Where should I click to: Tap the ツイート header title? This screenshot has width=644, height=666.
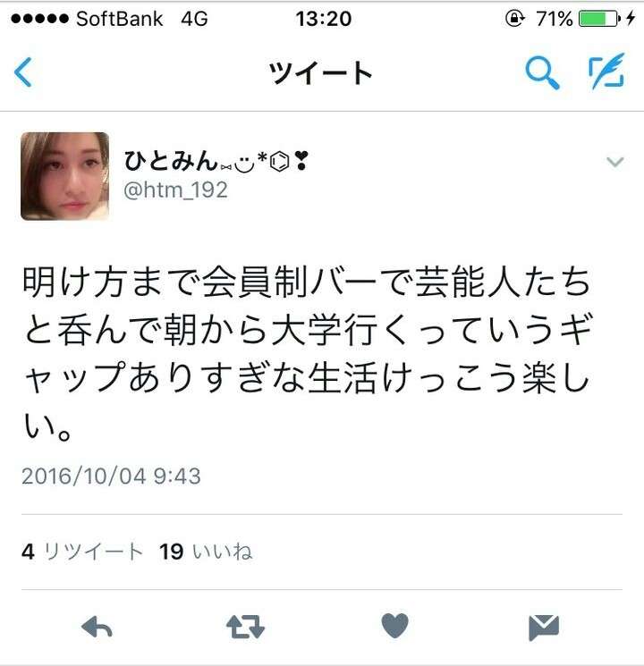321,72
